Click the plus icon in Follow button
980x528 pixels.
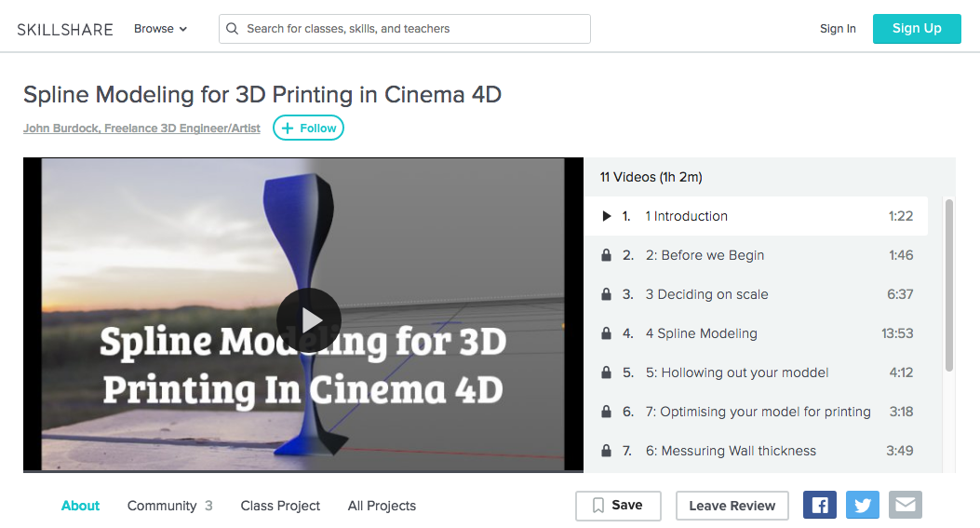pyautogui.click(x=288, y=129)
